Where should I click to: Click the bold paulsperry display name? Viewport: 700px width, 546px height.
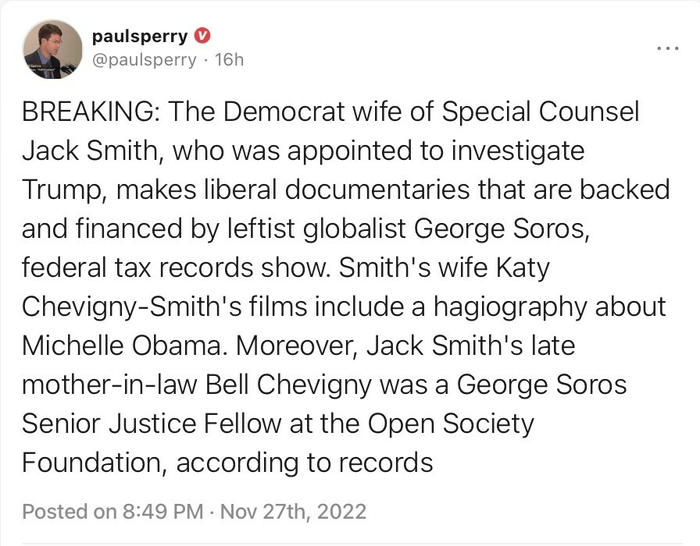point(138,36)
